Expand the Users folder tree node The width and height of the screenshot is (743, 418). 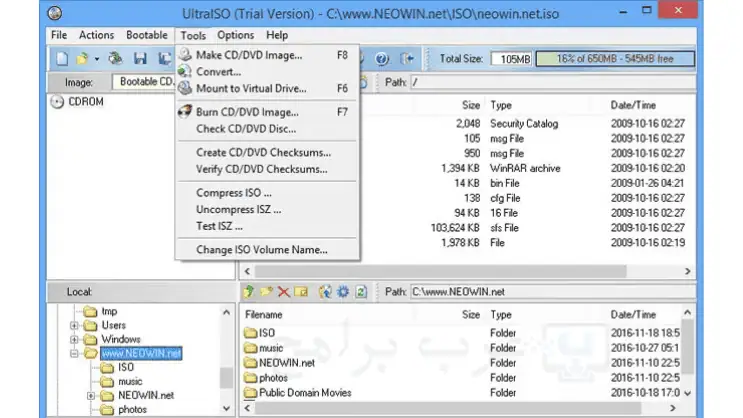pos(74,326)
